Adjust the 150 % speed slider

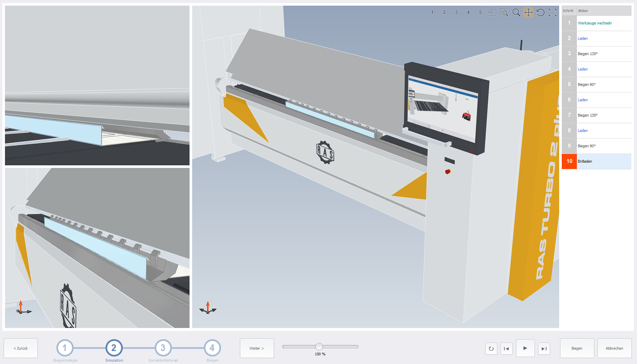pyautogui.click(x=319, y=346)
